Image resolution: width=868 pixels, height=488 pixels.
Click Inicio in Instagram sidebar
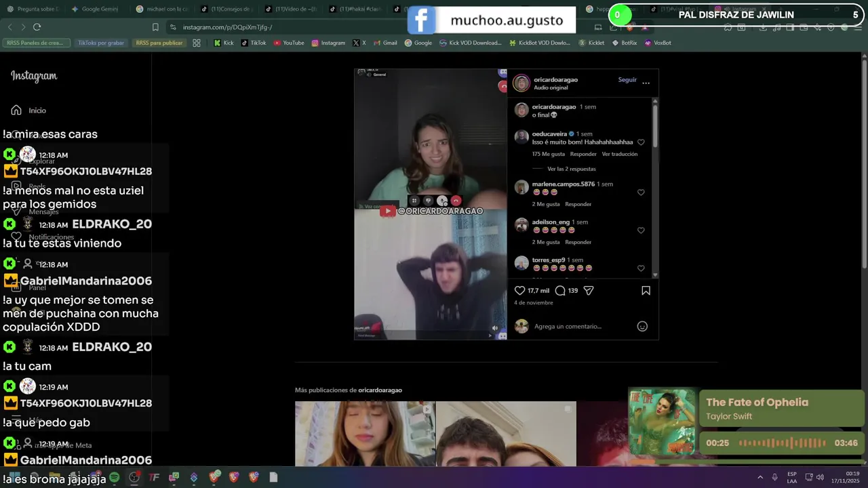click(x=37, y=110)
